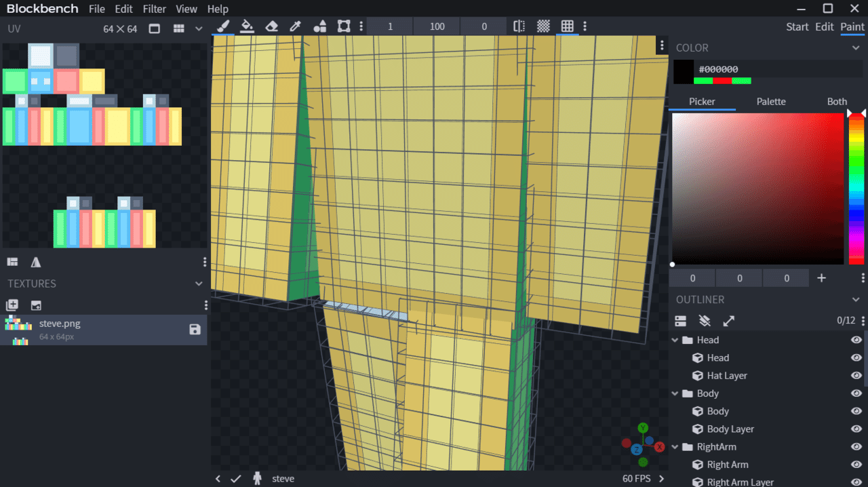Open Outliner three-dot menu
The width and height of the screenshot is (868, 487).
(x=863, y=321)
